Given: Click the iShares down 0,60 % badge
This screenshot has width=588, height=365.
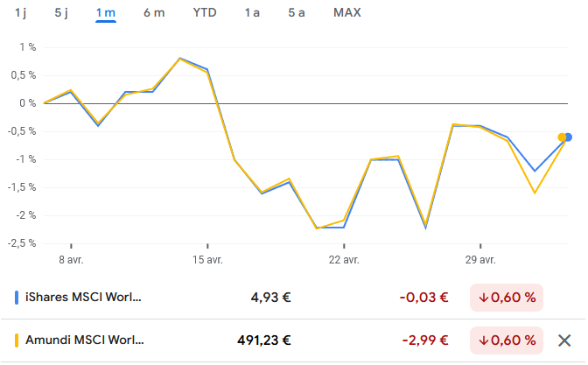Looking at the screenshot, I should (x=507, y=297).
